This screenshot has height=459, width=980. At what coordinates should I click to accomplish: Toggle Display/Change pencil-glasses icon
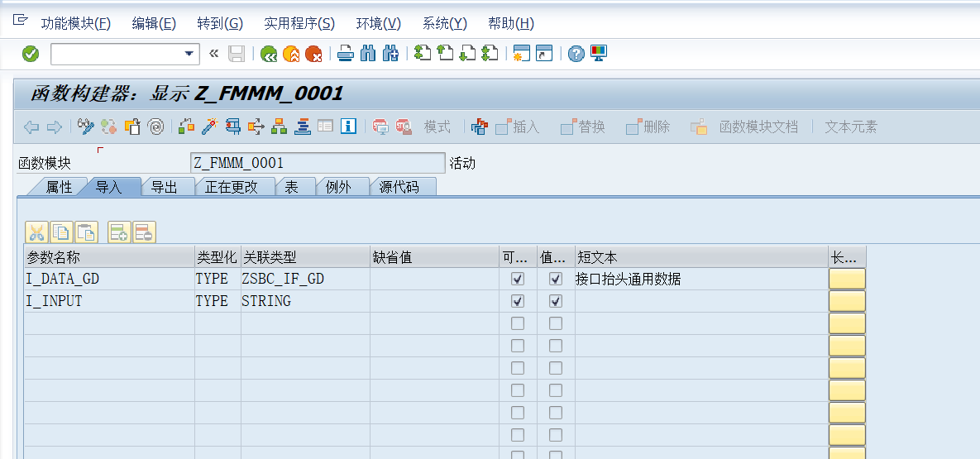tap(86, 127)
